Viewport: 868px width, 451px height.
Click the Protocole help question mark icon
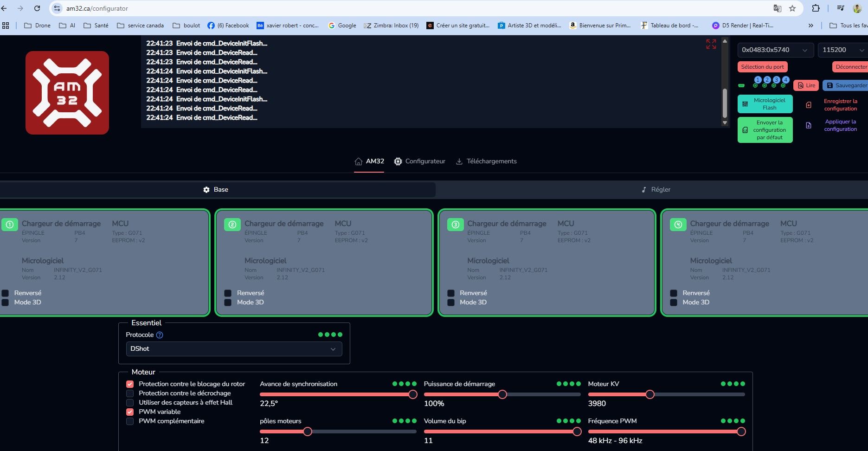(160, 335)
